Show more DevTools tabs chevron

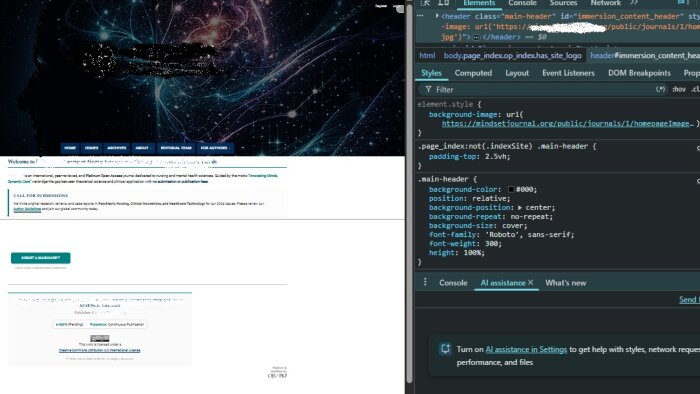point(634,3)
